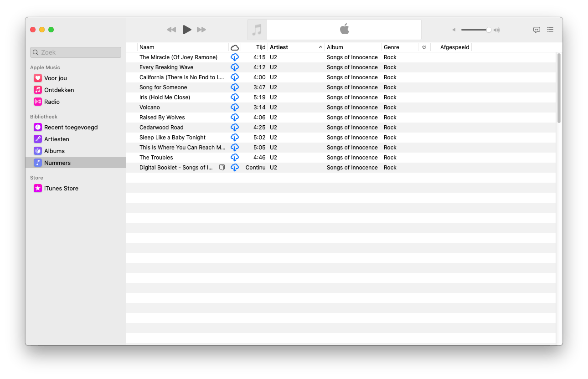The height and width of the screenshot is (379, 588).
Task: Click the 5:19 duration of Iris
Action: coord(259,97)
